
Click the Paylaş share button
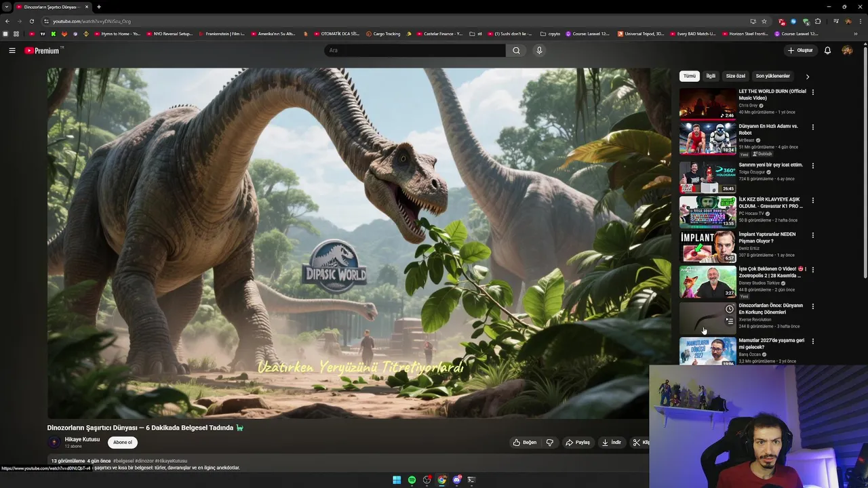point(578,443)
